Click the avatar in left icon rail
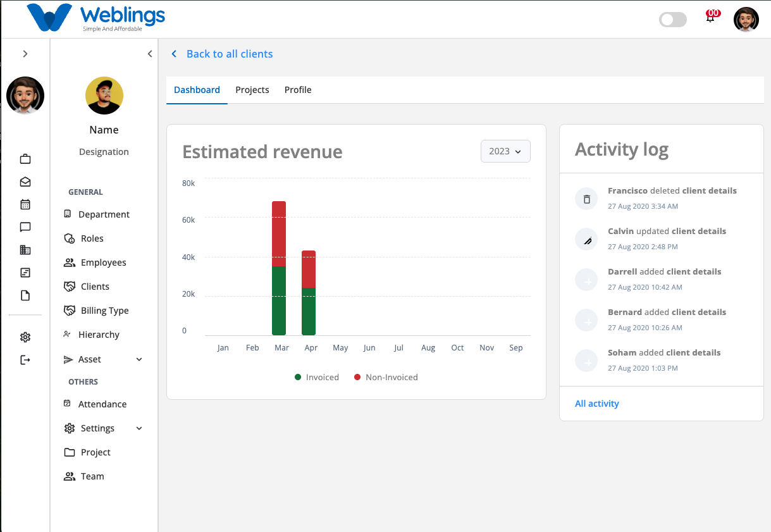The height and width of the screenshot is (532, 771). tap(25, 96)
